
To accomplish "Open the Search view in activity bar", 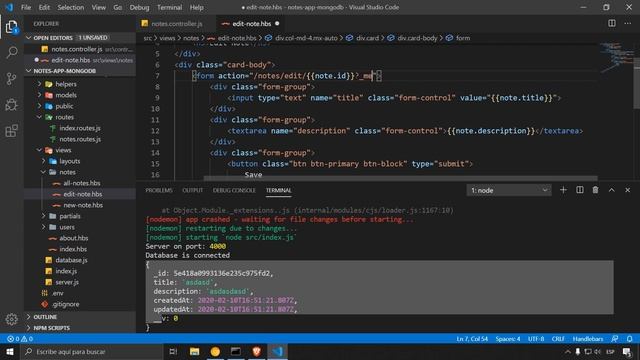I will point(11,52).
